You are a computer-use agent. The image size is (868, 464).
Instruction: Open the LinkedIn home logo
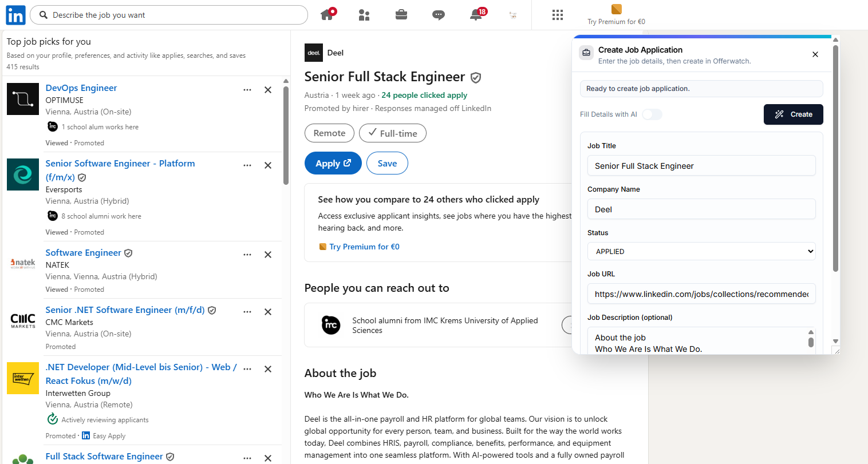15,15
